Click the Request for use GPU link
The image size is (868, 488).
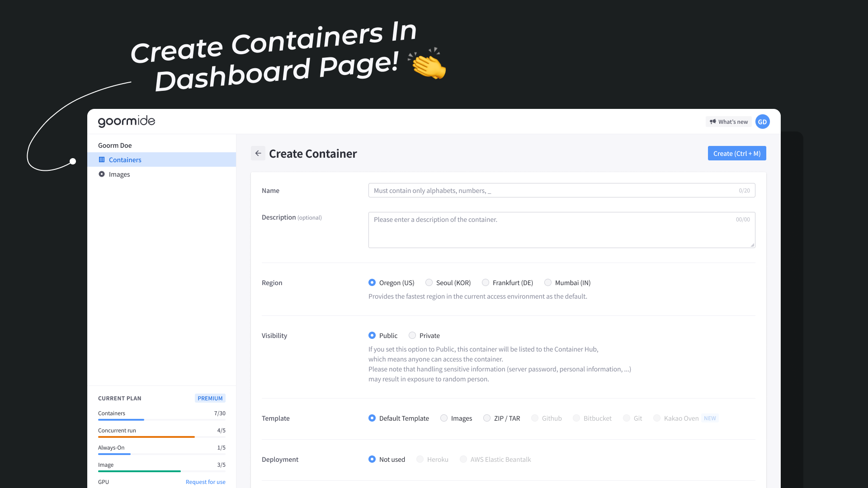tap(205, 482)
